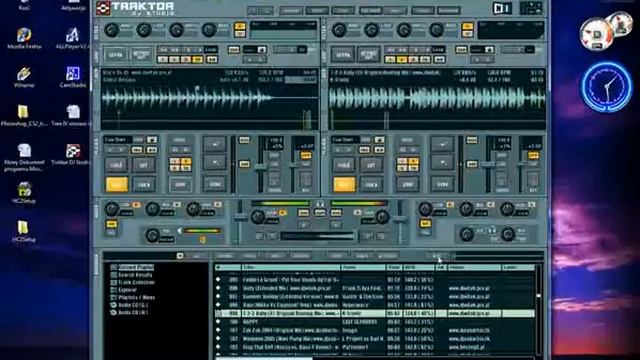Image resolution: width=640 pixels, height=360 pixels.
Task: Toggle deck A filter on button
Action: coord(240,27)
